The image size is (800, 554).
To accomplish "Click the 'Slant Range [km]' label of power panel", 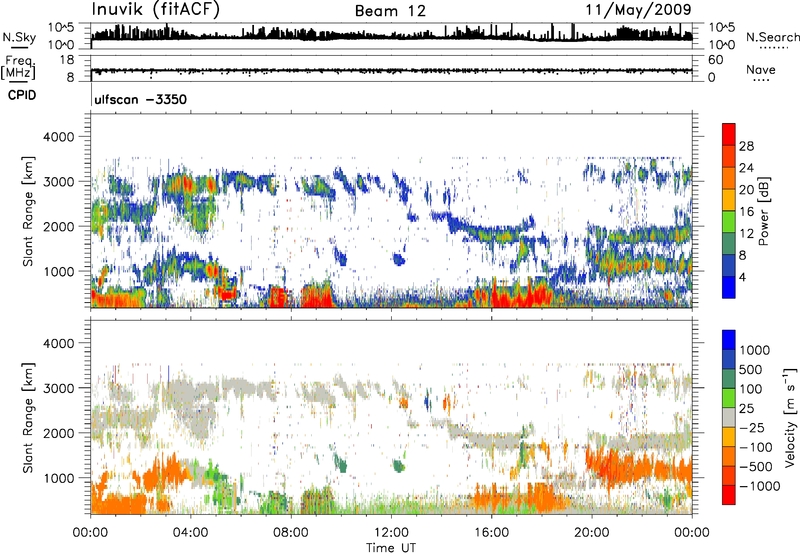I will [28, 211].
